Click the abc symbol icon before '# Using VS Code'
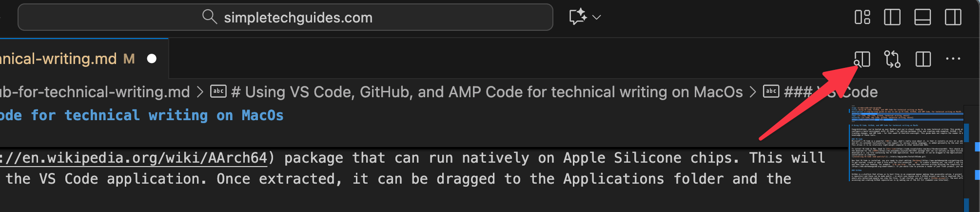 pos(218,91)
